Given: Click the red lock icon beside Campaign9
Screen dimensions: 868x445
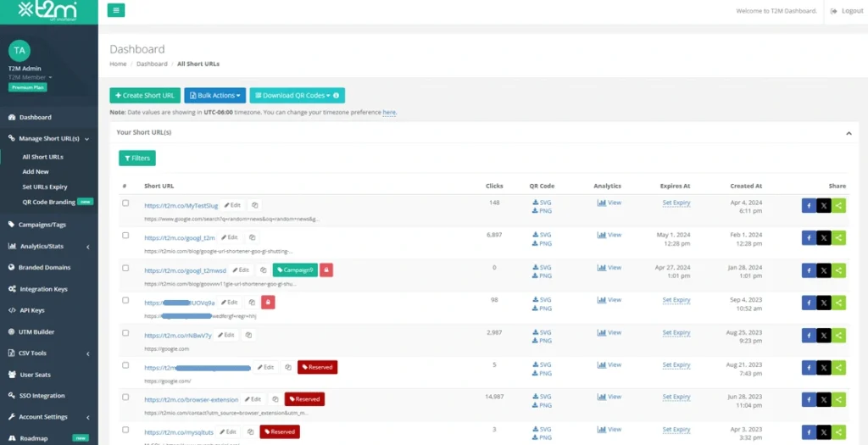Looking at the screenshot, I should [x=326, y=270].
